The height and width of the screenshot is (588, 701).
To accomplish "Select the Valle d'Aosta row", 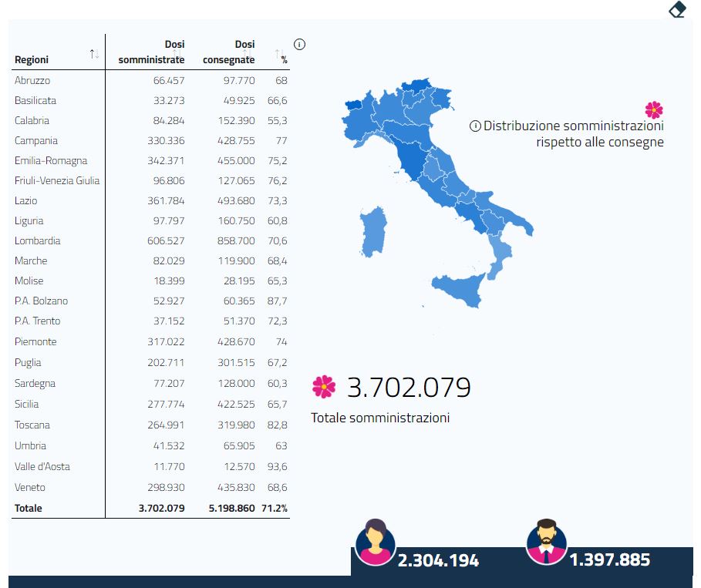I will pos(150,466).
